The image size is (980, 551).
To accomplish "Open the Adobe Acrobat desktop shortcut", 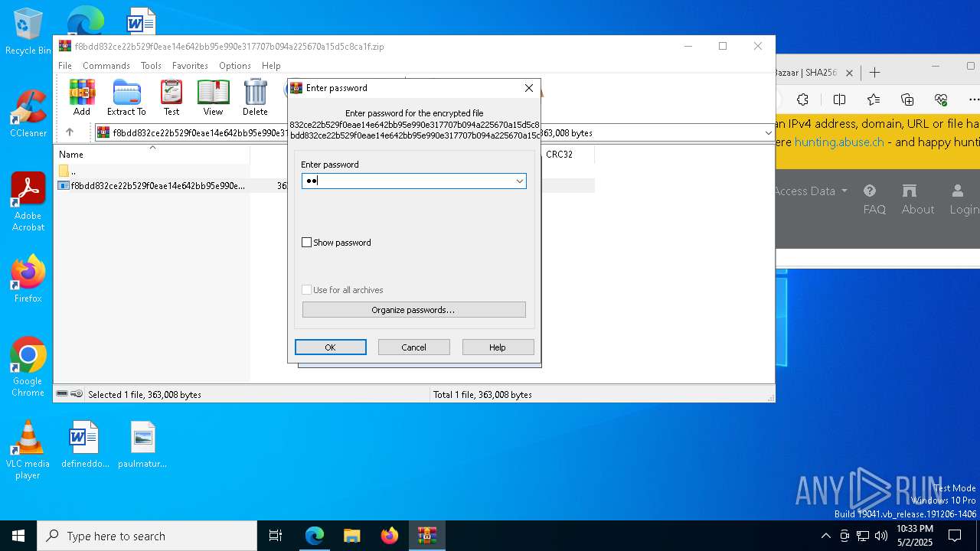I will pyautogui.click(x=28, y=202).
